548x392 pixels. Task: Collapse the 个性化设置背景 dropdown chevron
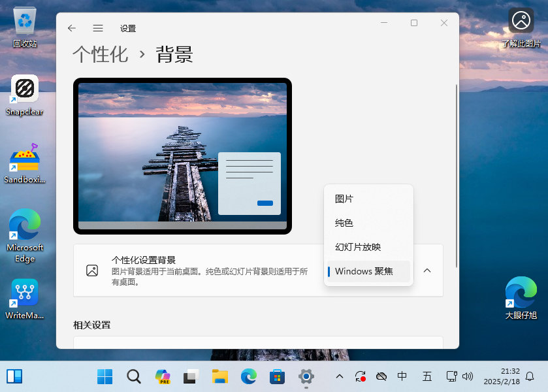pos(427,270)
